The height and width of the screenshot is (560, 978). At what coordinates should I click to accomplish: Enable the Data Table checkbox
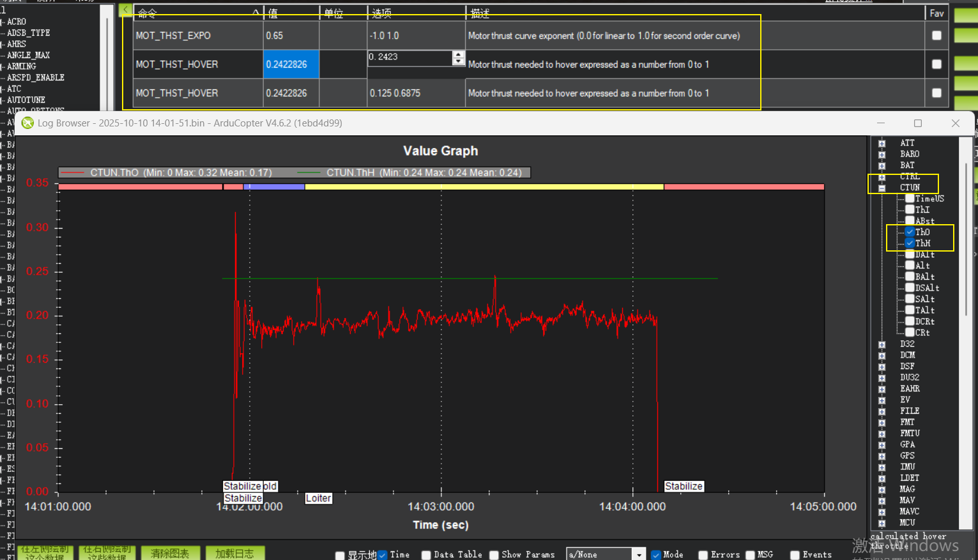point(426,555)
